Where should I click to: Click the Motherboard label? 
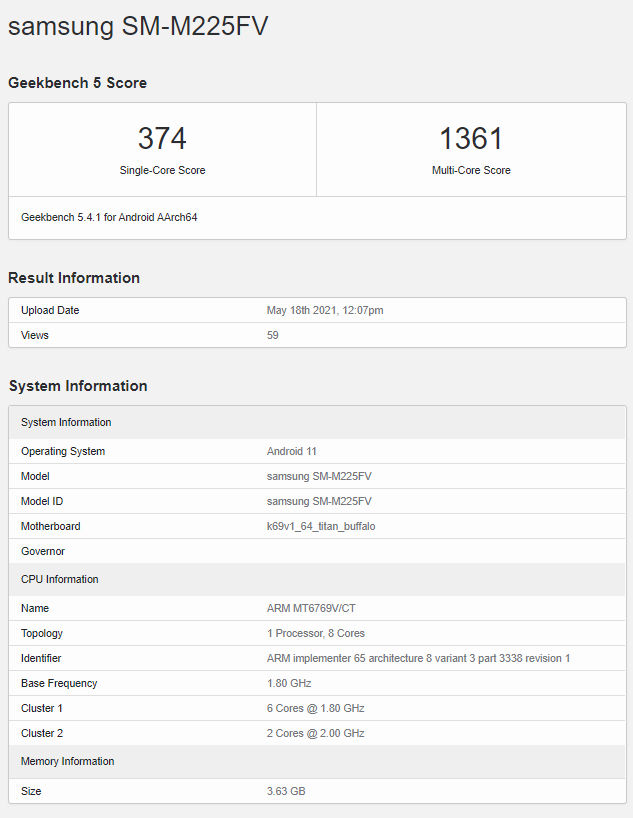(x=51, y=526)
